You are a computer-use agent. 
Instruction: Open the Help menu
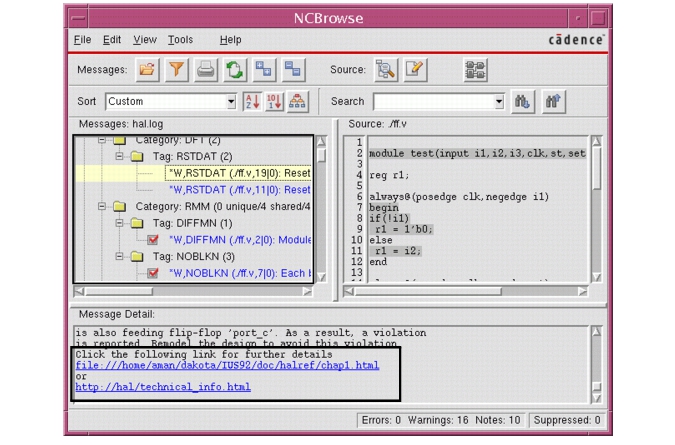click(x=230, y=40)
